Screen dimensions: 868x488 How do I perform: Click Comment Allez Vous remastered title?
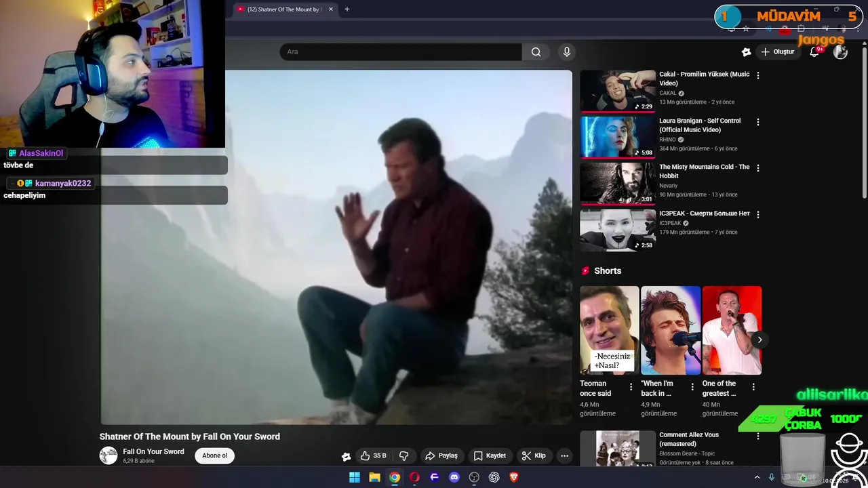(x=689, y=439)
